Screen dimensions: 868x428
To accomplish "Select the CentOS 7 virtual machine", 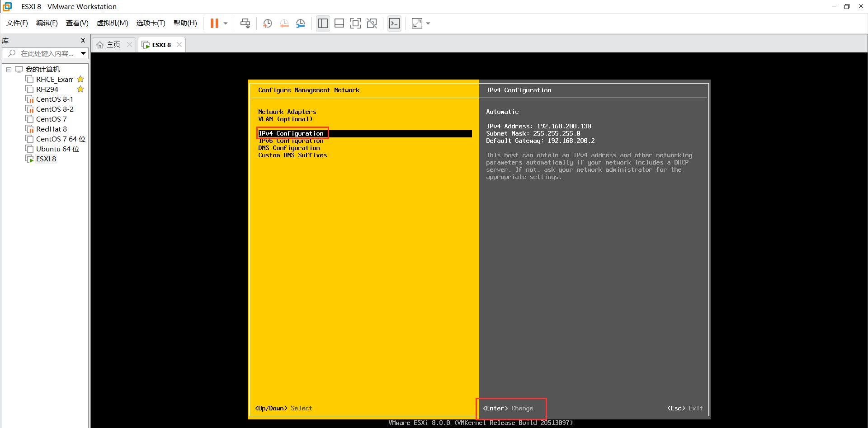I will (51, 119).
